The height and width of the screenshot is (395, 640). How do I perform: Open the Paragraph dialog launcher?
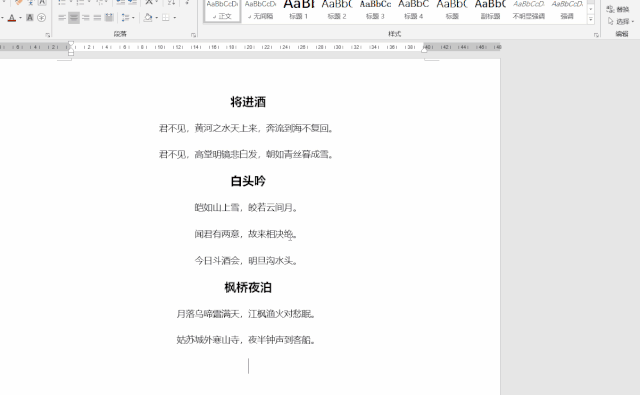[193, 36]
